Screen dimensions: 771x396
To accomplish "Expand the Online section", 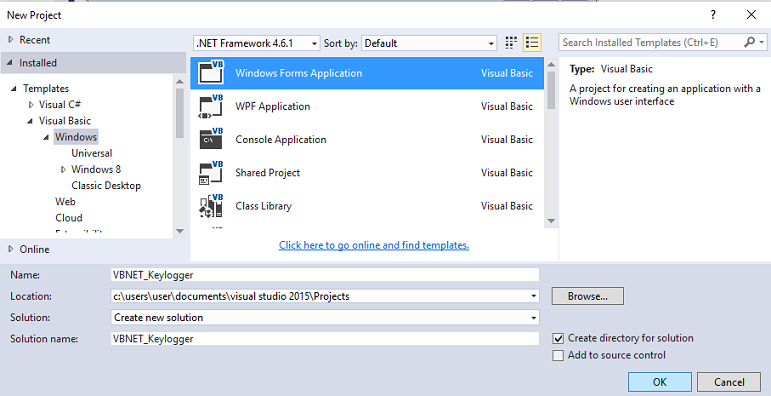I will click(11, 249).
